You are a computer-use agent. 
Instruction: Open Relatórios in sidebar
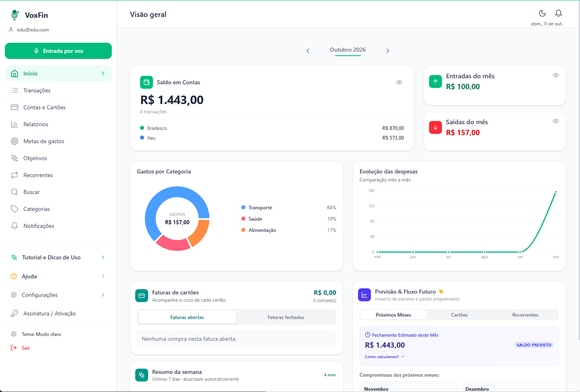click(58, 124)
